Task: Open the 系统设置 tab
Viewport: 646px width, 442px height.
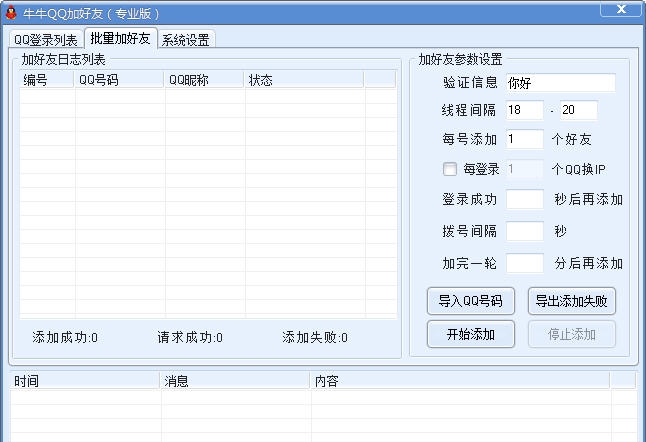Action: tap(186, 40)
